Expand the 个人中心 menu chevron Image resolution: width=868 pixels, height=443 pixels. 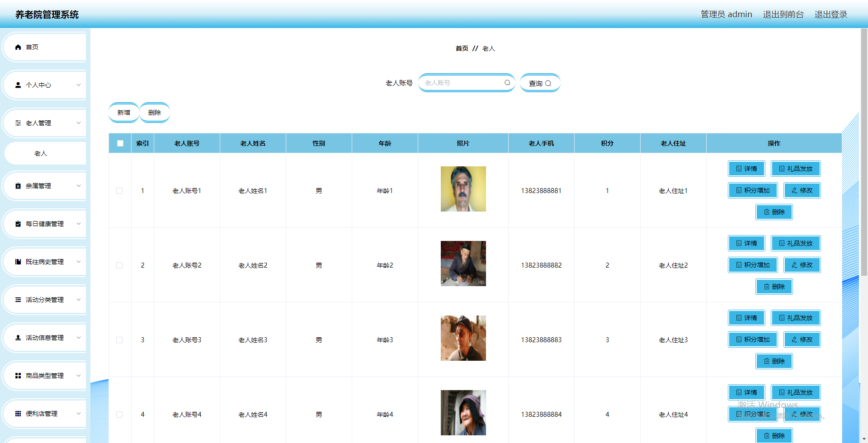(79, 85)
